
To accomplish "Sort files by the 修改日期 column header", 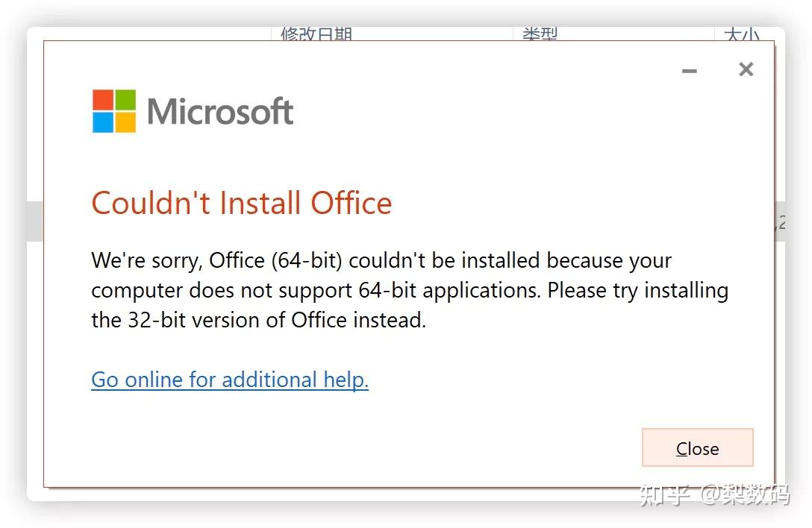I will coord(316,34).
